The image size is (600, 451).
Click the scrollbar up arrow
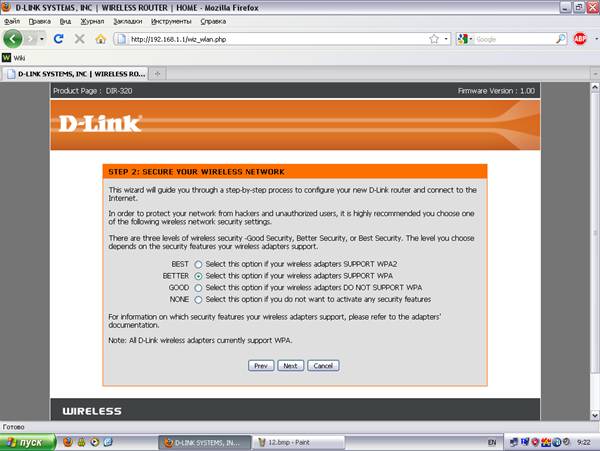coord(595,87)
